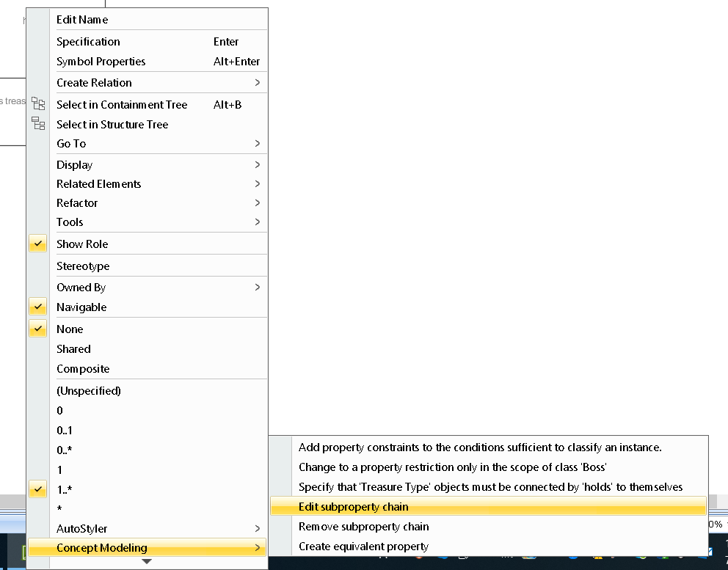Viewport: 728px width, 570px height.
Task: Open Symbol Properties
Action: click(148, 62)
